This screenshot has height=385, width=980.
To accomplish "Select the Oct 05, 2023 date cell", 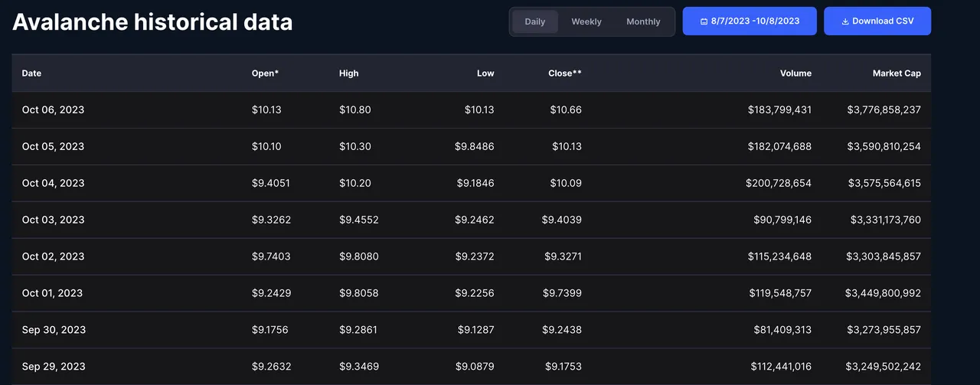I will [x=53, y=147].
